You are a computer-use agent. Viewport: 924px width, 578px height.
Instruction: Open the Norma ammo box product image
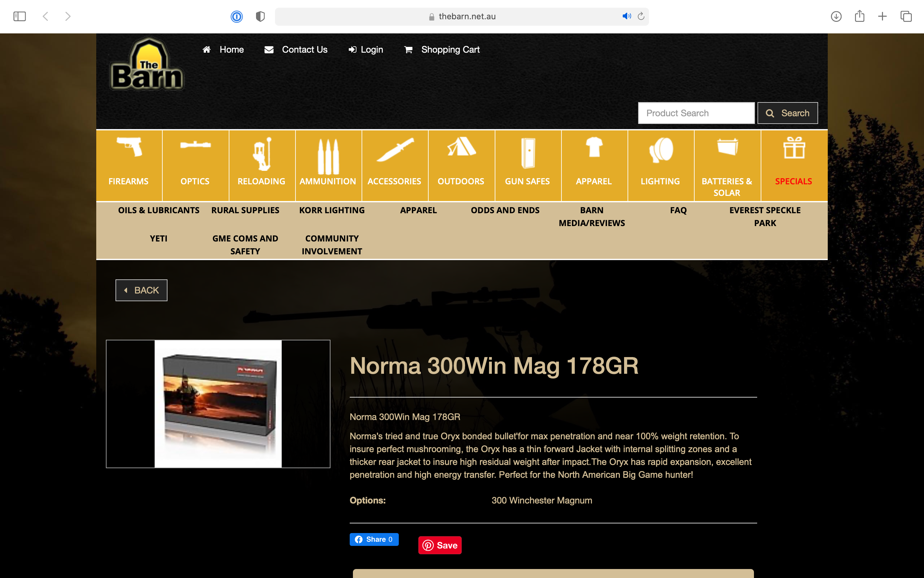click(x=218, y=404)
